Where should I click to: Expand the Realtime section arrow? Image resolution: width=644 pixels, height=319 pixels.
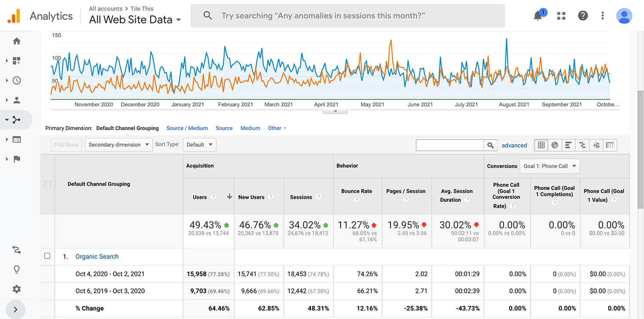7,81
